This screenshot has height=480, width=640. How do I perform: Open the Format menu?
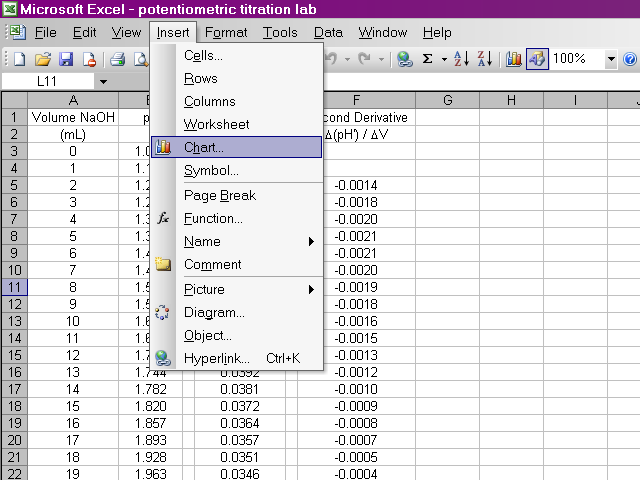(226, 32)
